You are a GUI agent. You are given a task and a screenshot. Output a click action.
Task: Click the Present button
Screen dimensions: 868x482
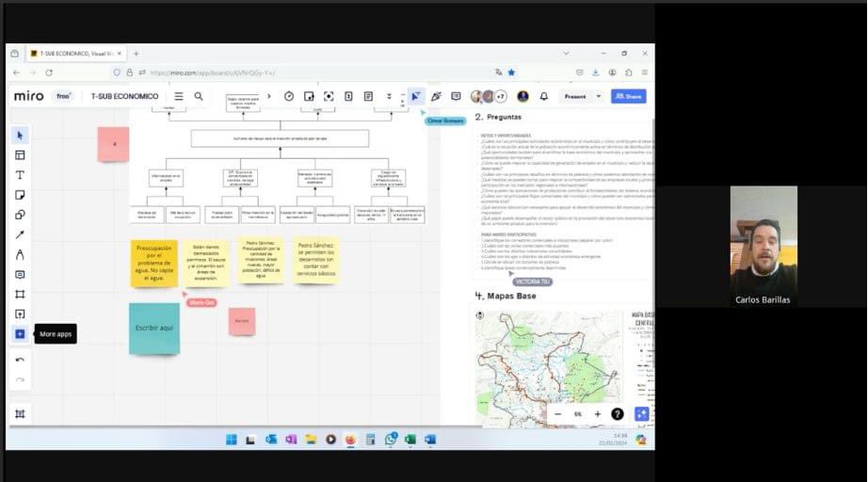tap(575, 96)
